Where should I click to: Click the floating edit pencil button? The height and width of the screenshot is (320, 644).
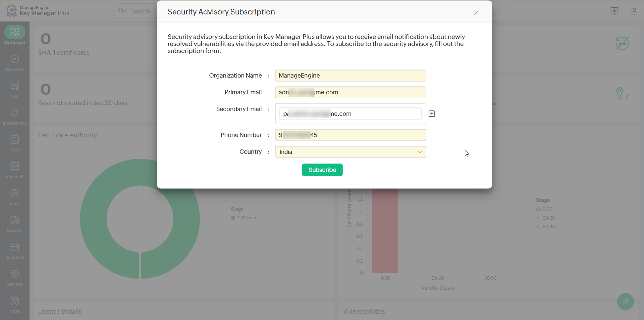coord(625,302)
